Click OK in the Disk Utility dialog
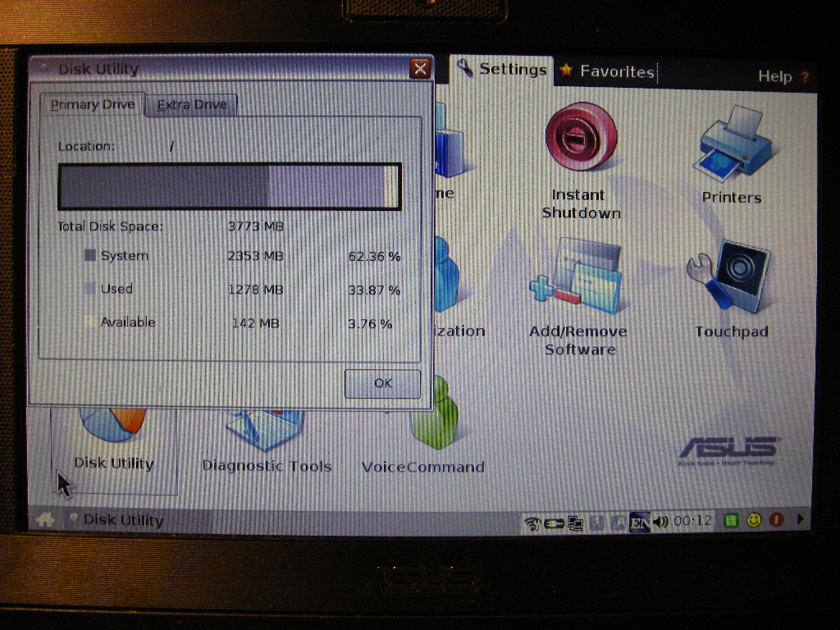 (382, 383)
